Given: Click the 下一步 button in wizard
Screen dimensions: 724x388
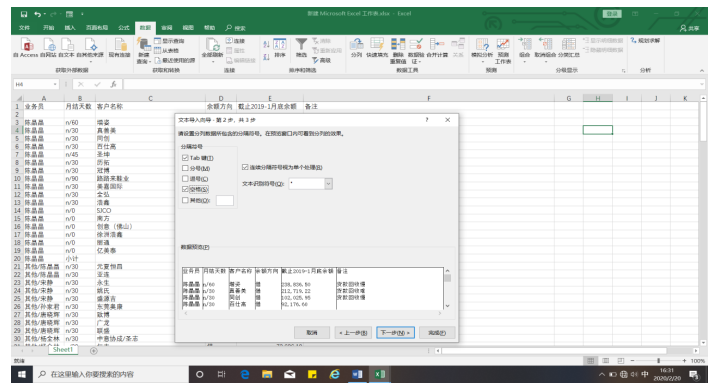Looking at the screenshot, I should pyautogui.click(x=396, y=333).
